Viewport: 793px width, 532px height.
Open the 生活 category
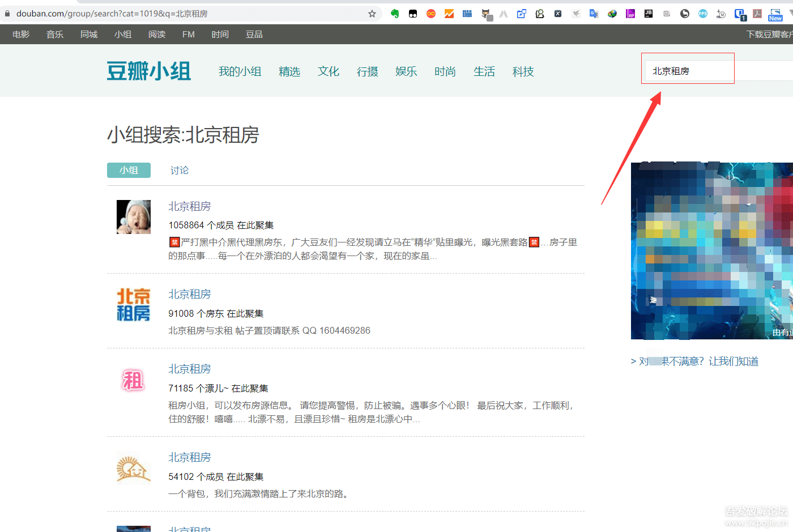pyautogui.click(x=484, y=71)
